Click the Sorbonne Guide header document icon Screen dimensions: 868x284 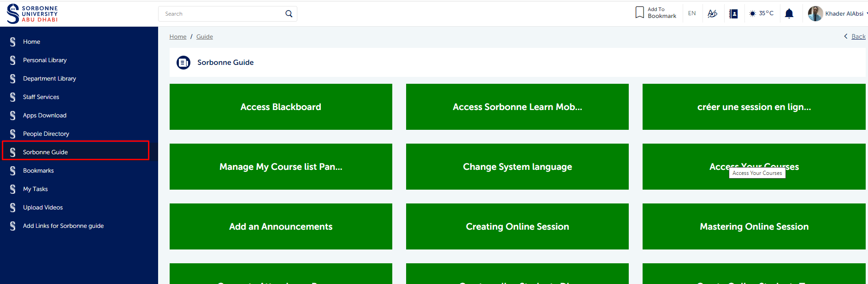pyautogui.click(x=183, y=62)
